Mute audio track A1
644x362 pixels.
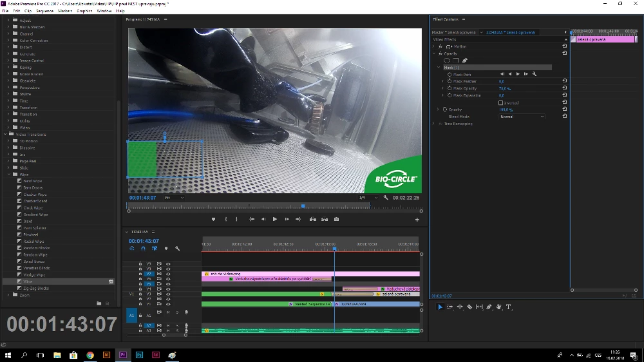(x=168, y=312)
